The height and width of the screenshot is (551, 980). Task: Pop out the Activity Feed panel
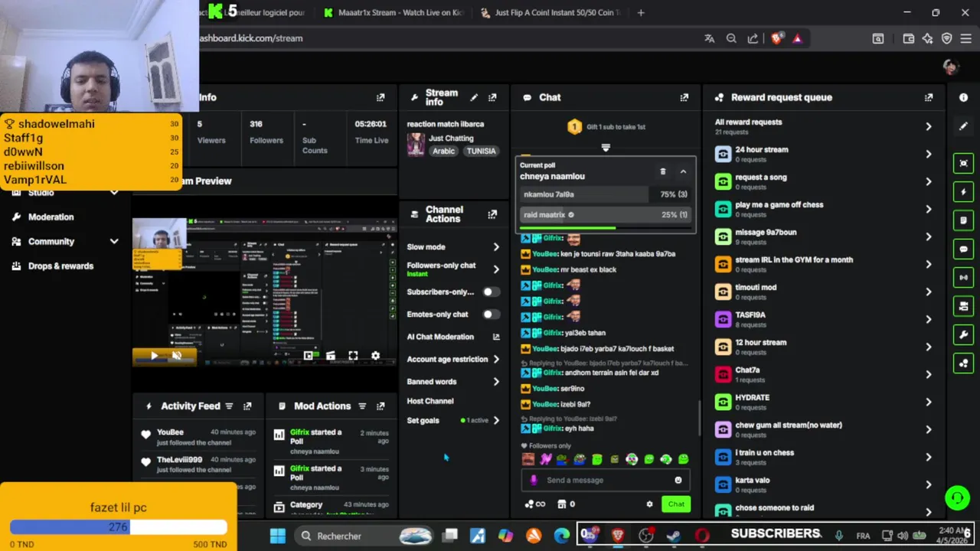(247, 406)
